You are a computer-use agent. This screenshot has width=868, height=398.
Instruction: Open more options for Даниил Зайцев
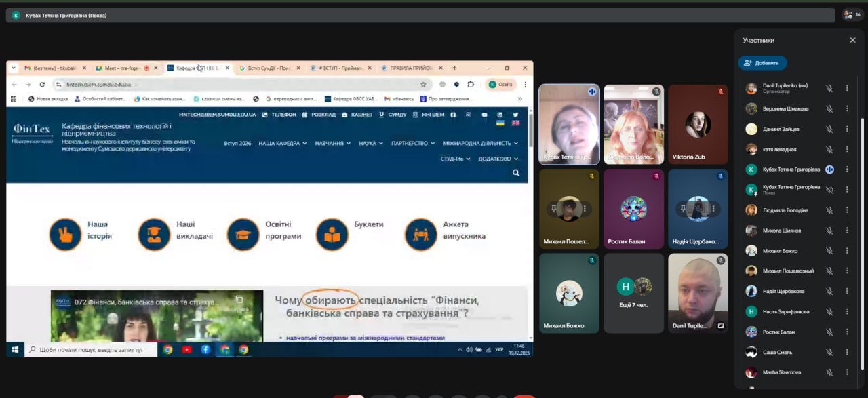click(847, 129)
